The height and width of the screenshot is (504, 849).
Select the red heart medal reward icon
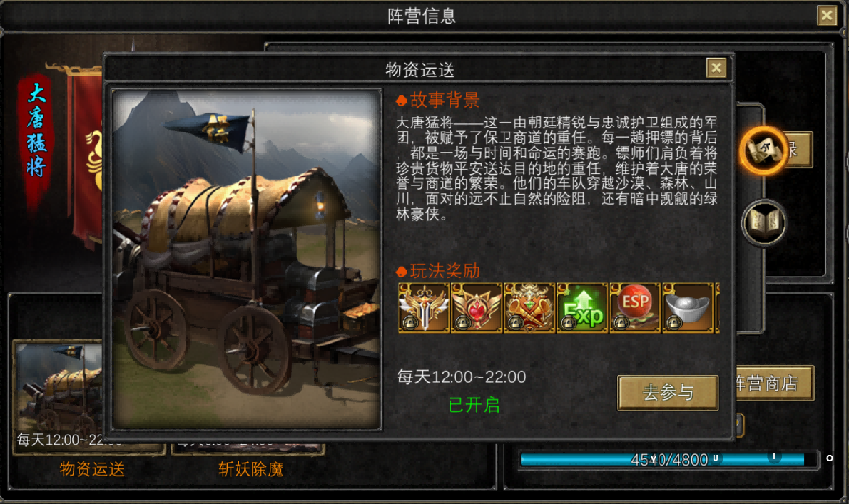[476, 308]
